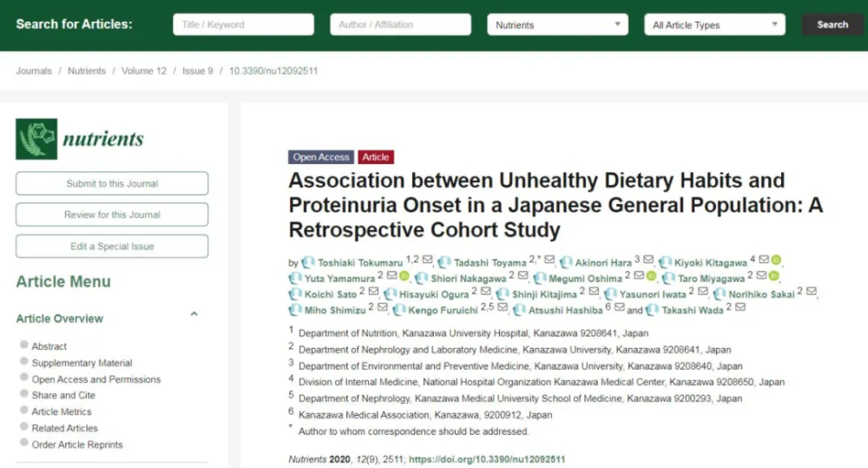Select Article Metrics from sidebar menu
This screenshot has width=868, height=468.
pyautogui.click(x=62, y=412)
